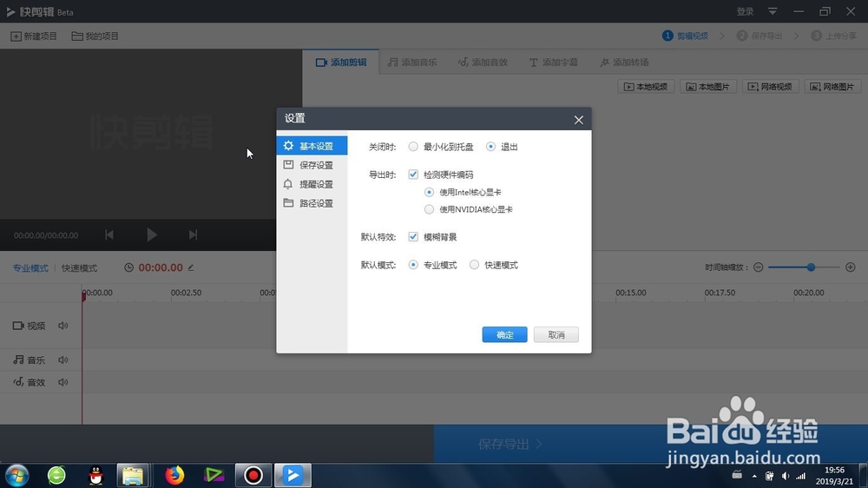Screen dimensions: 868x488
Task: Jump to next frame skip icon
Action: coord(193,234)
